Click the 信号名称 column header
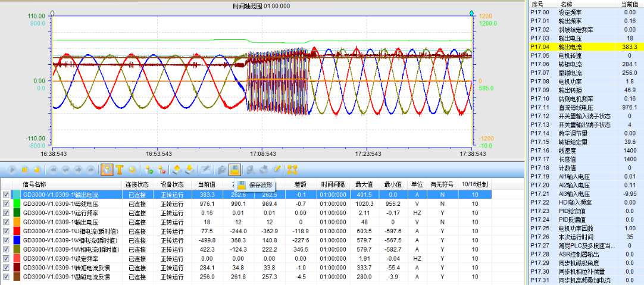This screenshot has height=285, width=644. click(x=34, y=184)
